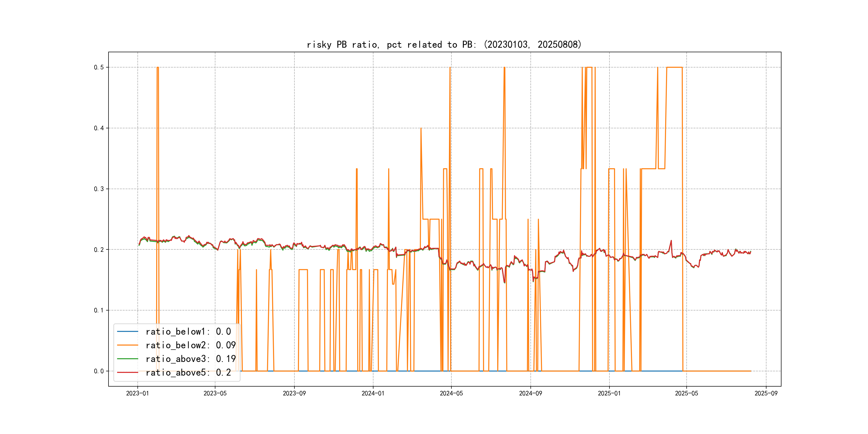This screenshot has width=868, height=434.
Task: Select the 'ratio_above5: 0.2' legend label
Action: coord(188,372)
